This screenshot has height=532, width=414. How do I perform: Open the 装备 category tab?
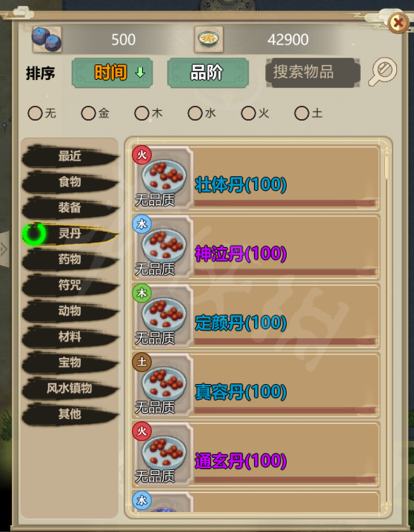click(x=70, y=207)
